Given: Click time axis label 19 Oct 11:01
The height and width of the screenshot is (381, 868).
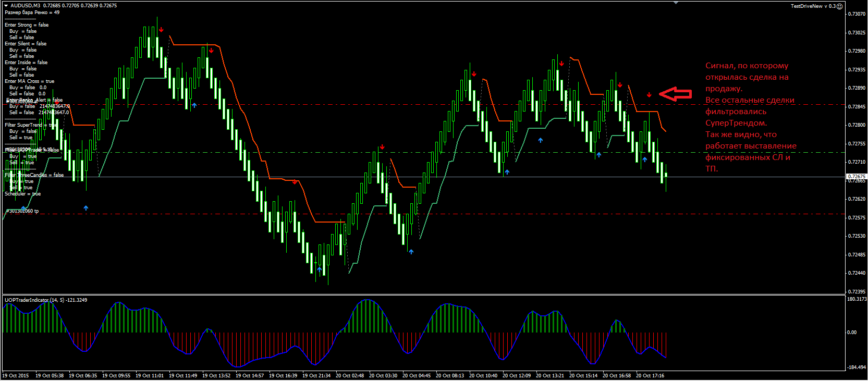Looking at the screenshot, I should (150, 376).
